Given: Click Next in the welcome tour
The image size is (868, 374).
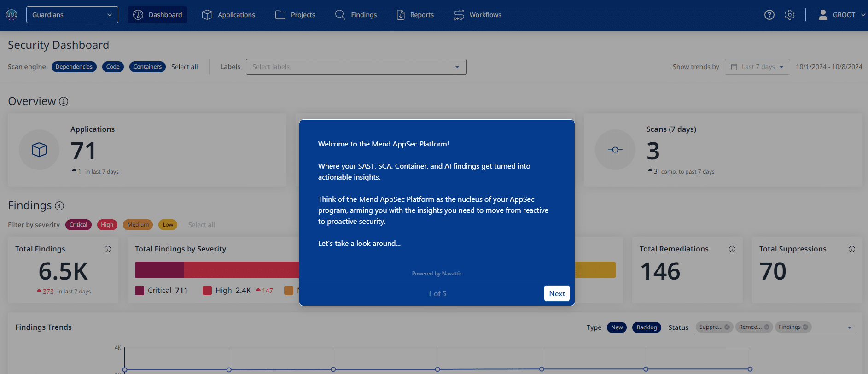Looking at the screenshot, I should pos(557,293).
